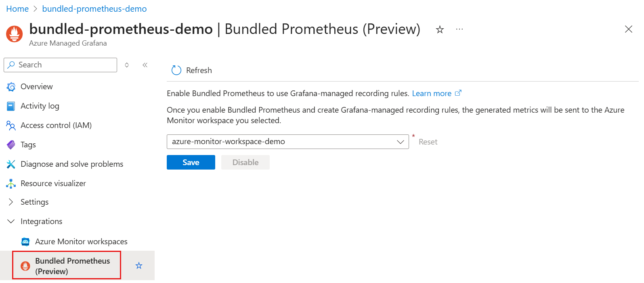Select the Activity log icon
Viewport: 644px width, 283px height.
tap(12, 106)
